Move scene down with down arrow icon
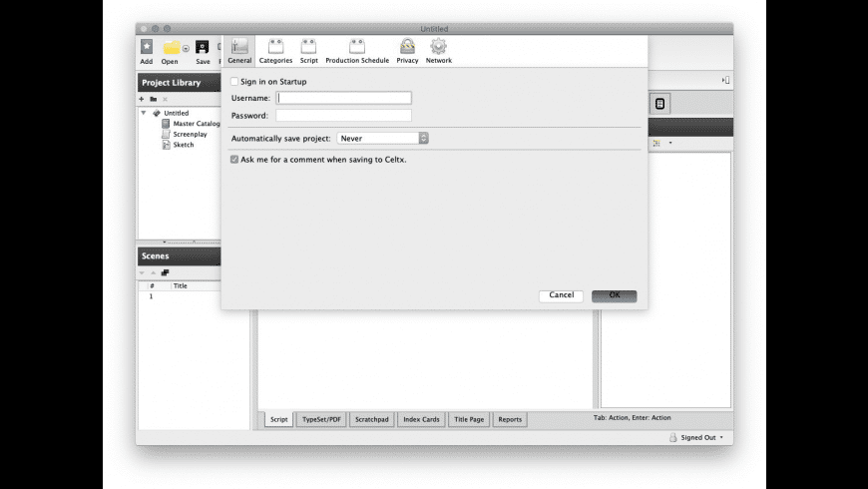This screenshot has height=489, width=868. point(142,273)
